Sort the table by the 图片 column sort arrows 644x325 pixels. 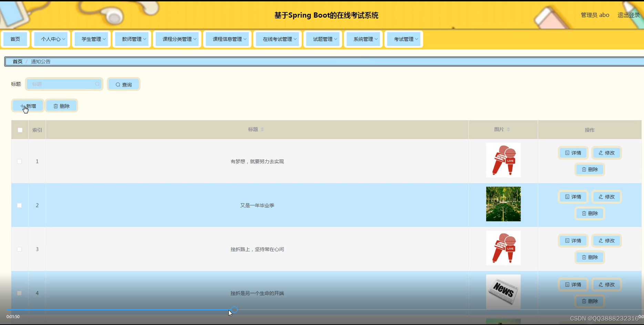click(508, 129)
